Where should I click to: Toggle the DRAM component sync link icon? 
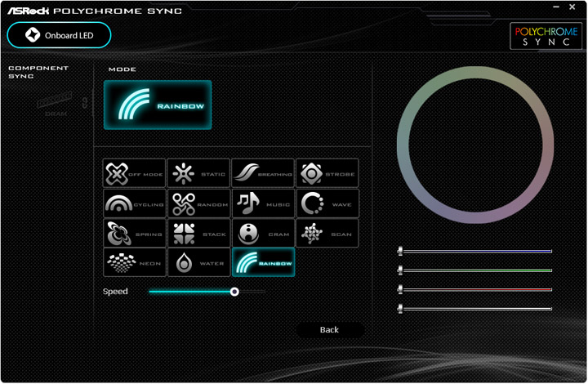[x=85, y=102]
